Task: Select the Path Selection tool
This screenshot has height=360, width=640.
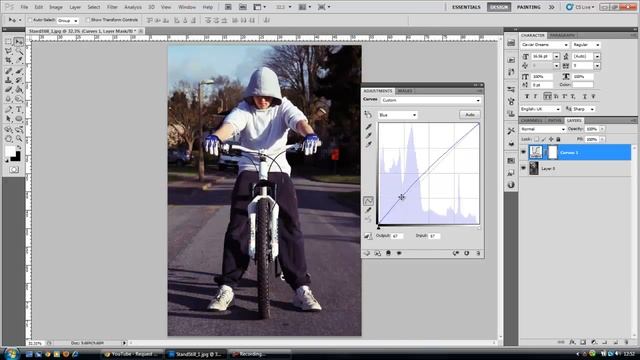Action: (9, 119)
